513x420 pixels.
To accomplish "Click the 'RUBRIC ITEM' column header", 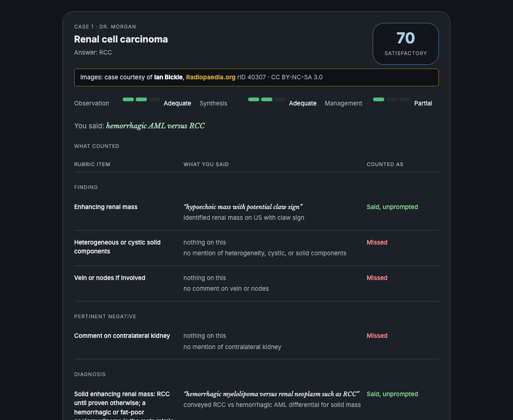I will [x=92, y=164].
